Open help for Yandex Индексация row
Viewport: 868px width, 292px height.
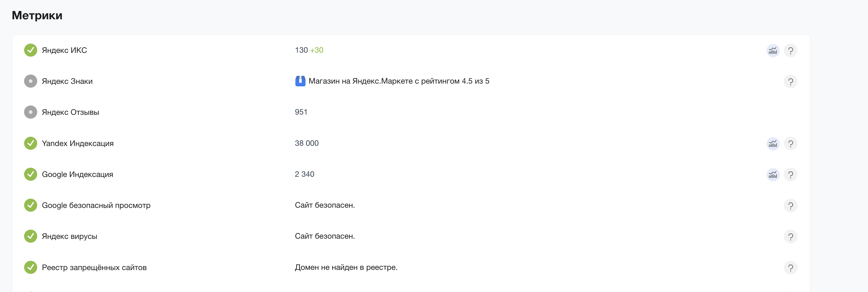790,144
